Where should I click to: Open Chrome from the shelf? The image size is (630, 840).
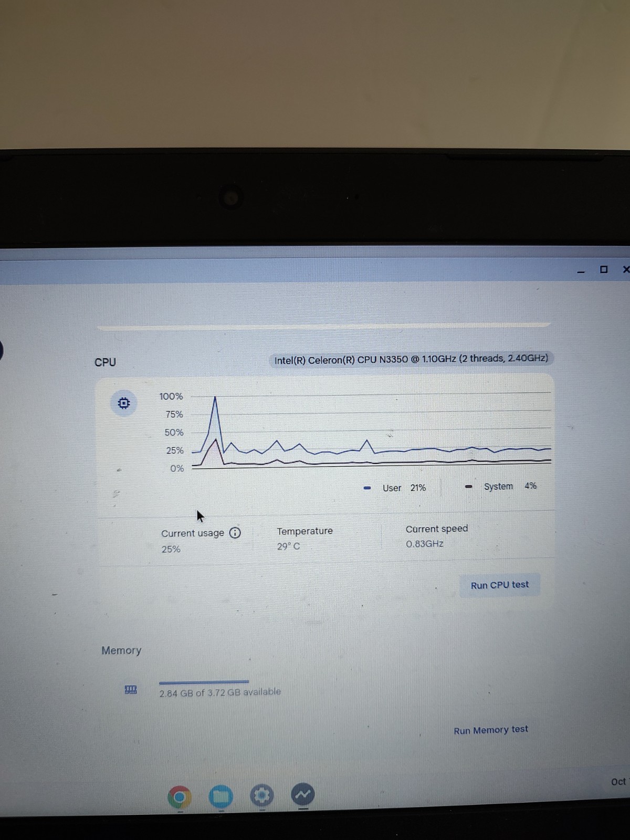tap(180, 797)
